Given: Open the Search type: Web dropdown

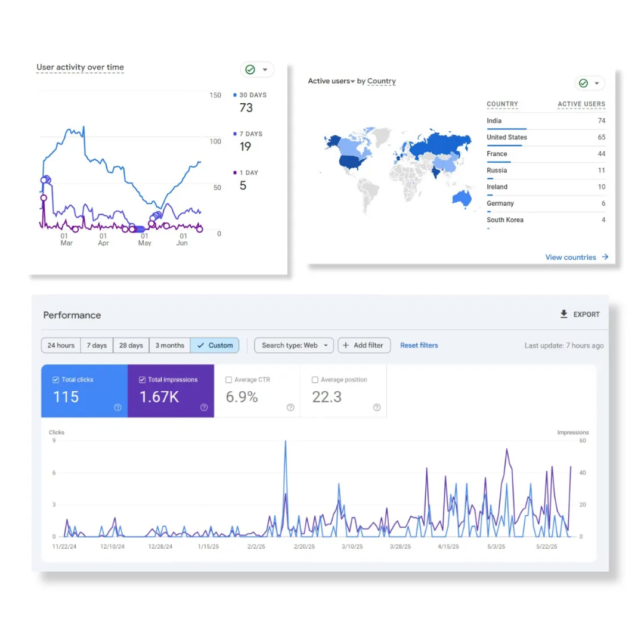Looking at the screenshot, I should 293,345.
